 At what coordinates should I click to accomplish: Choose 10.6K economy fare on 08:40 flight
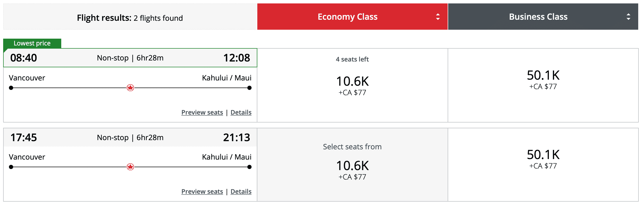click(x=352, y=81)
